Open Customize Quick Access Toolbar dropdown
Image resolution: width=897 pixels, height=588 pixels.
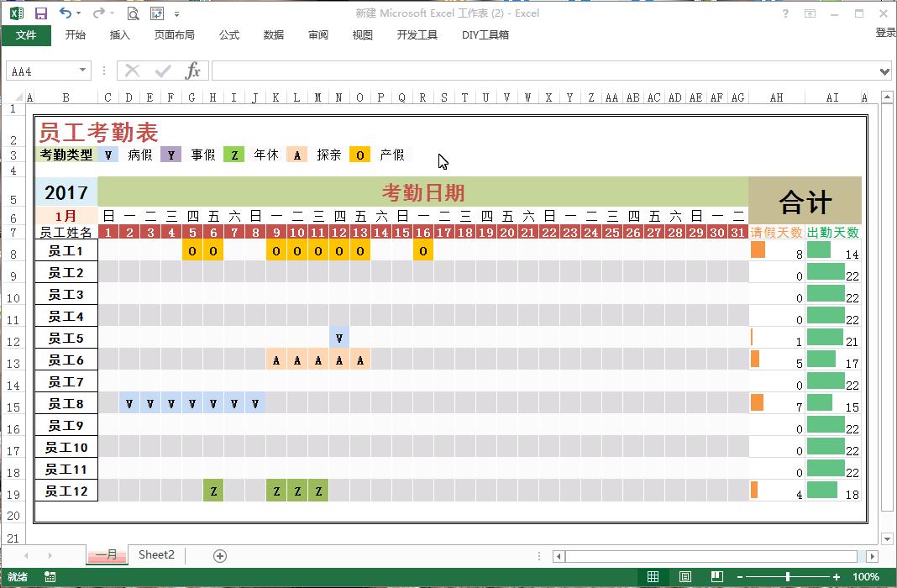click(x=176, y=13)
